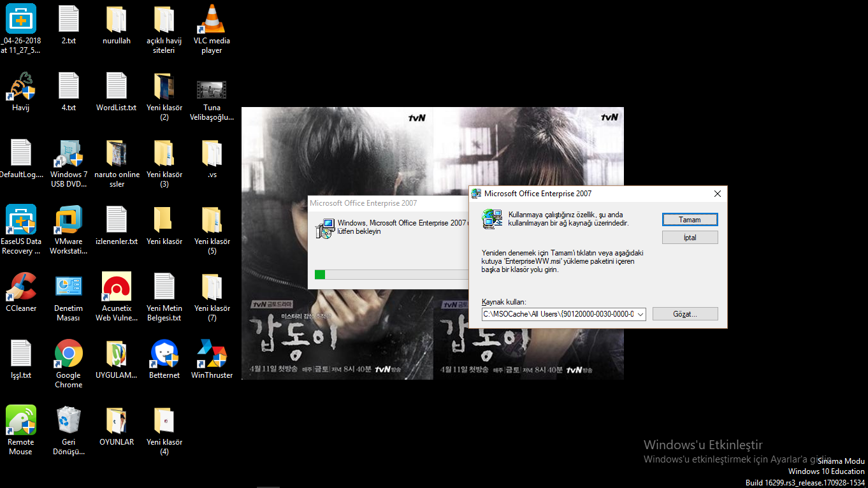868x488 pixels.
Task: Launch Windows 7 USB DVD tool
Action: (68, 164)
